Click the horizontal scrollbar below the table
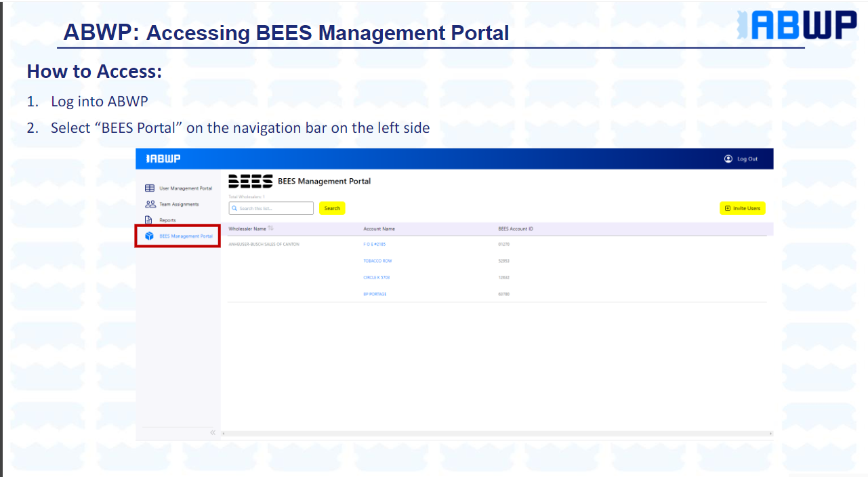The height and width of the screenshot is (477, 868). (x=497, y=433)
